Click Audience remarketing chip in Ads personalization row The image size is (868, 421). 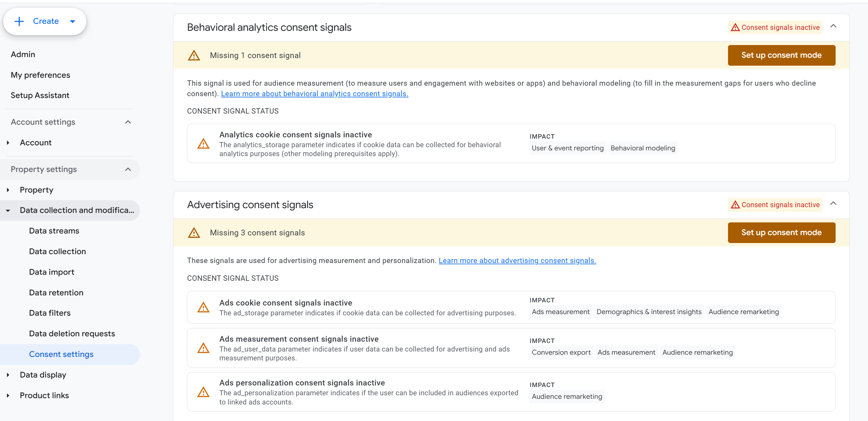coord(567,397)
